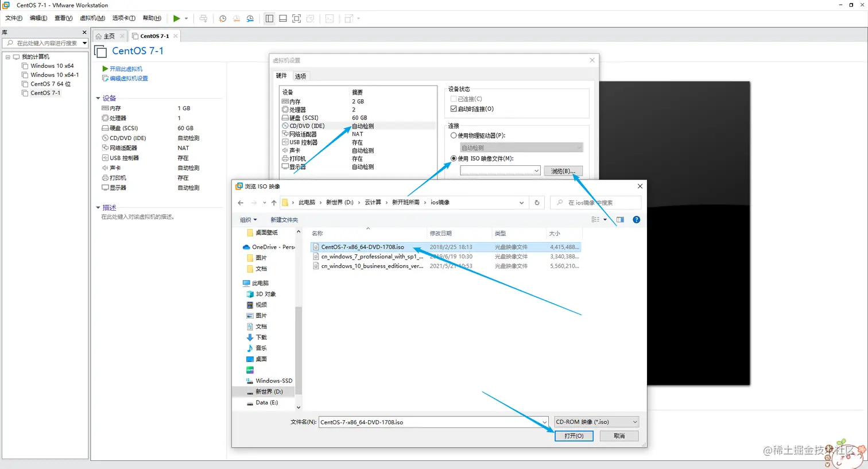Select 使用 ISO 映像文件(M) radio button

(x=454, y=158)
